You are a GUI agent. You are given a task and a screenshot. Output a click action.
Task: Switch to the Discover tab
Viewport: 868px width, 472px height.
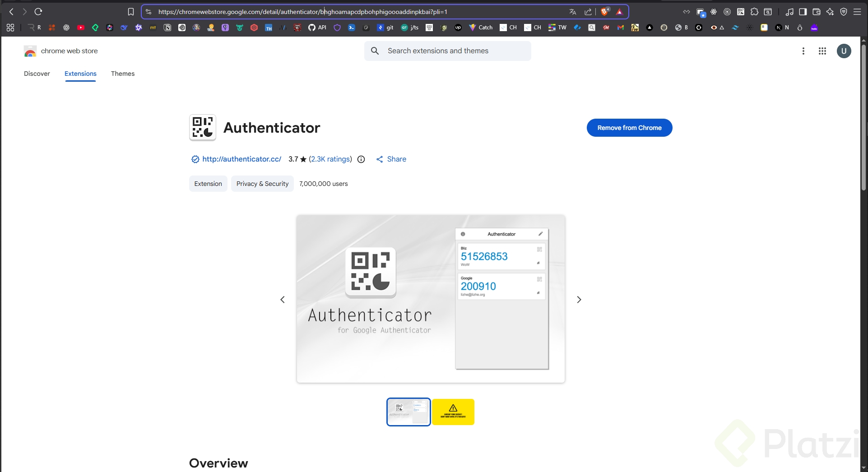37,74
